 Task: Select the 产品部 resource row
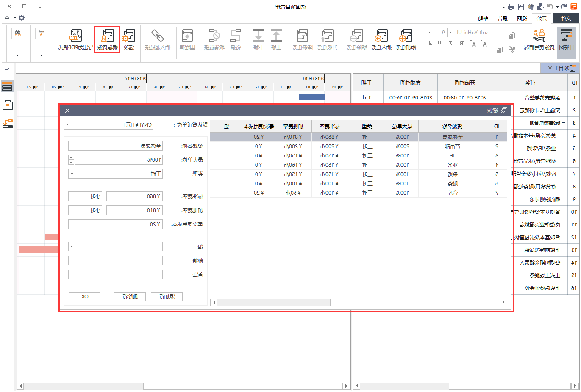tap(359, 146)
